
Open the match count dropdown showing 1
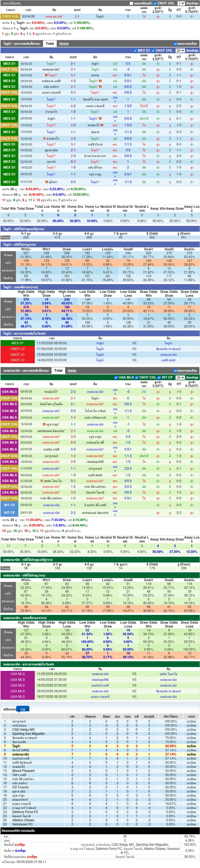pos(181,3)
